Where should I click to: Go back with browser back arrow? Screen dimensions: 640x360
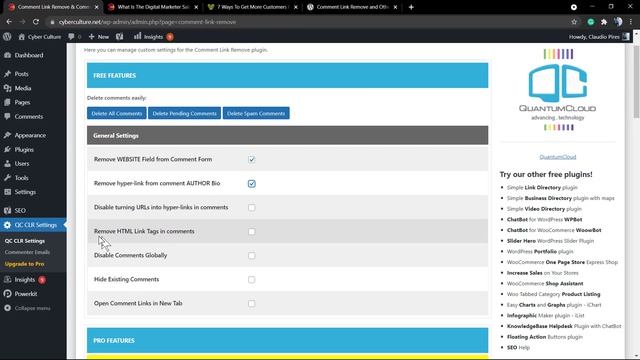point(9,22)
